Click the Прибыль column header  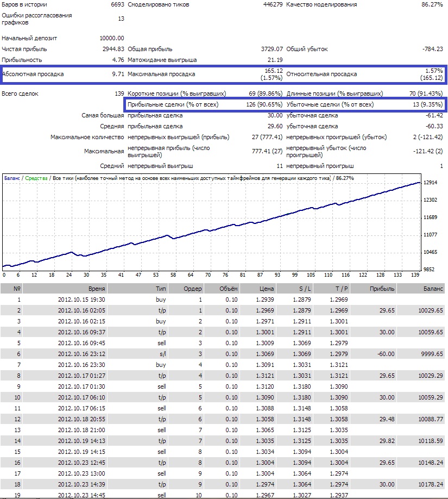(x=383, y=289)
